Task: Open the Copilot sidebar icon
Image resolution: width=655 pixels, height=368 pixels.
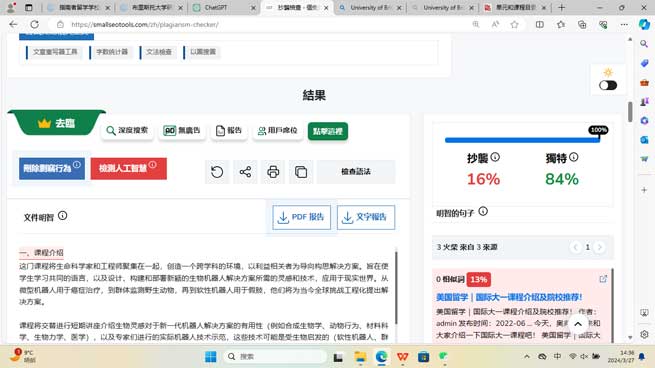Action: point(644,24)
